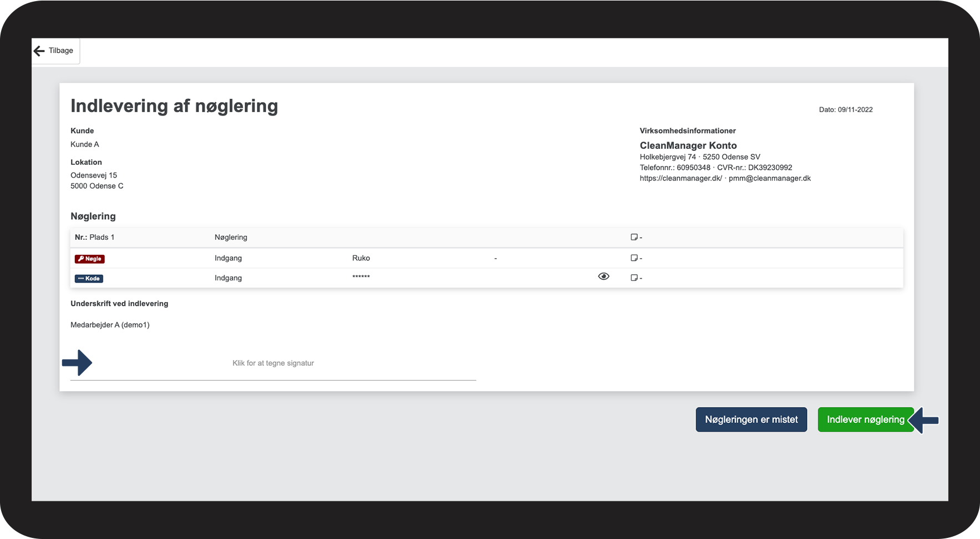This screenshot has width=980, height=539.
Task: Click the Ruko text in Nøgle row
Action: [x=361, y=258]
